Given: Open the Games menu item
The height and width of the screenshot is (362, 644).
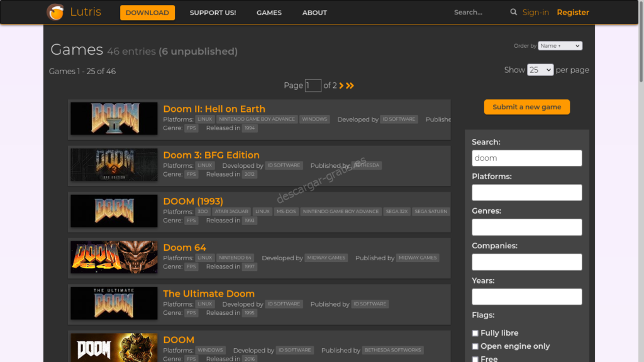Looking at the screenshot, I should 269,13.
